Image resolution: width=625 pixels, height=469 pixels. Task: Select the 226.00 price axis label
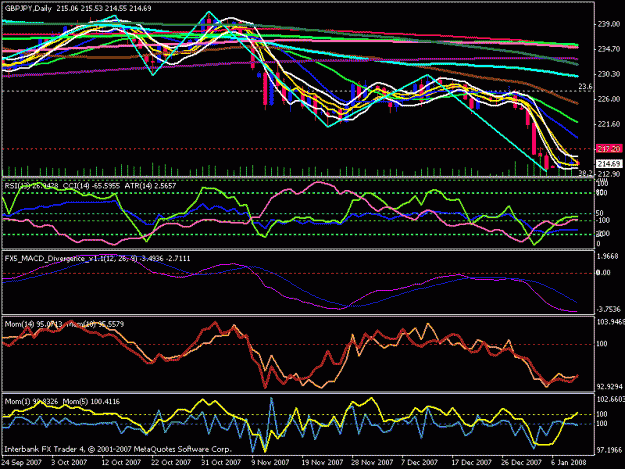click(609, 99)
